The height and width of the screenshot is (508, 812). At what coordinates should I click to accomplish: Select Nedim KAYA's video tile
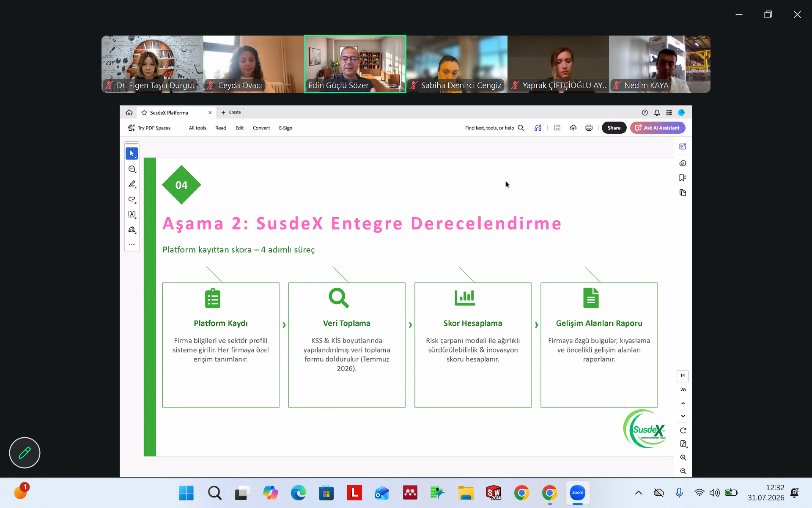point(660,64)
